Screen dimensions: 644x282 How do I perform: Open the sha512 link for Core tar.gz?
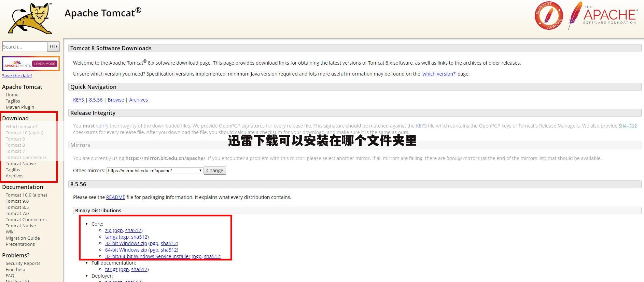[139, 237]
